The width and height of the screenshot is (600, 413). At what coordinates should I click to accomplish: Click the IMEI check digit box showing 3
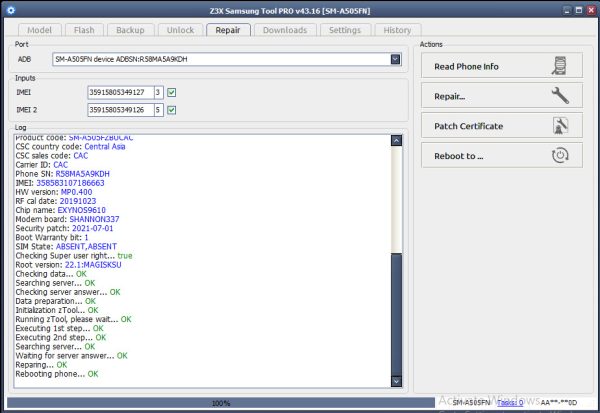158,92
